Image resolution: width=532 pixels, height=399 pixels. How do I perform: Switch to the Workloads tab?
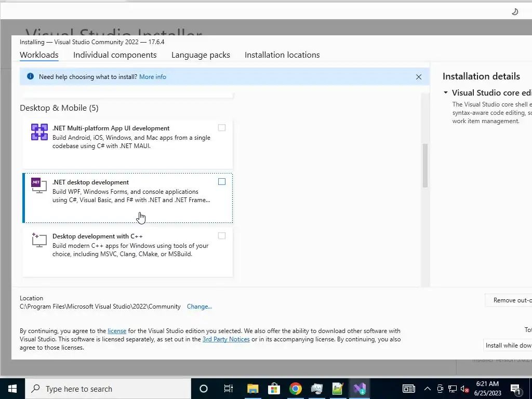[x=39, y=55]
